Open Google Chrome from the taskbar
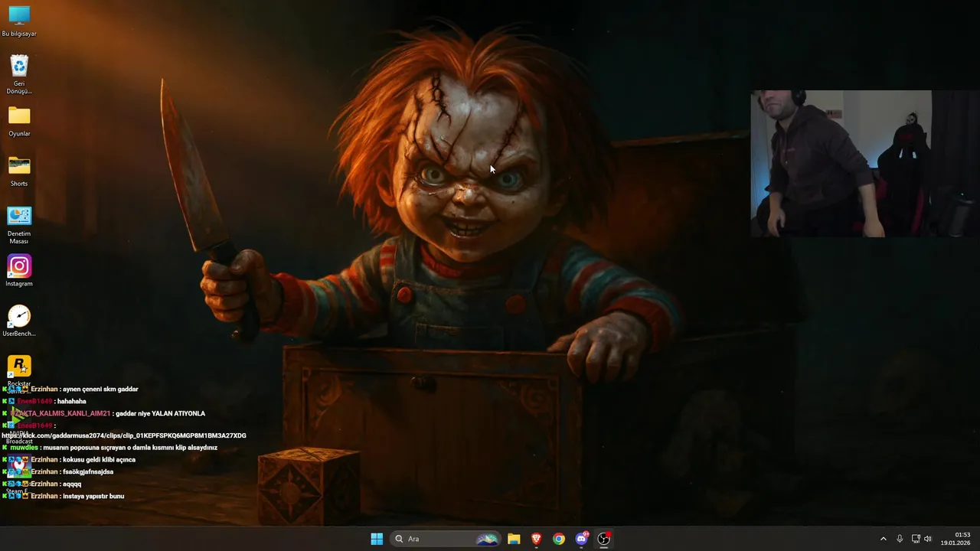This screenshot has height=551, width=980. (559, 539)
